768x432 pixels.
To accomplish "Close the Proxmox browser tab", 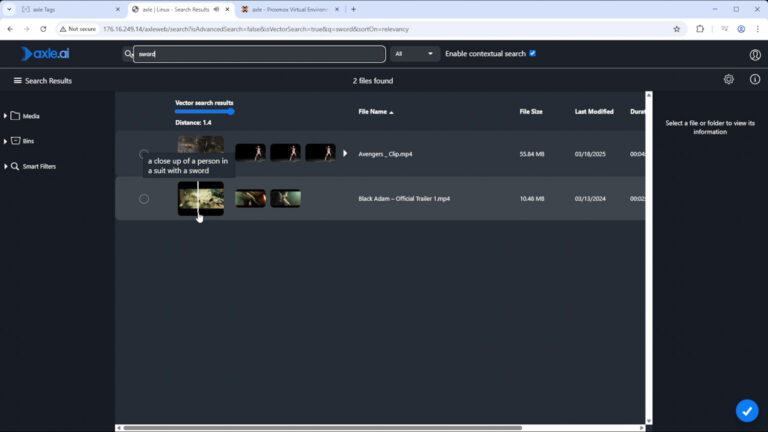I will point(336,9).
